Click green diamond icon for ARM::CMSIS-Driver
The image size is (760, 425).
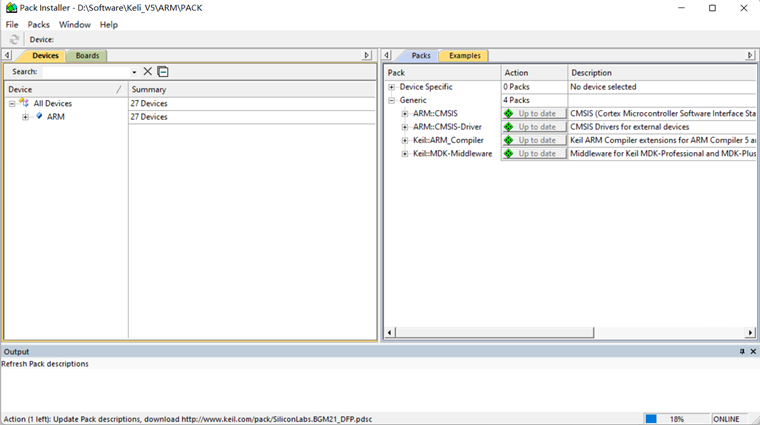pyautogui.click(x=508, y=127)
